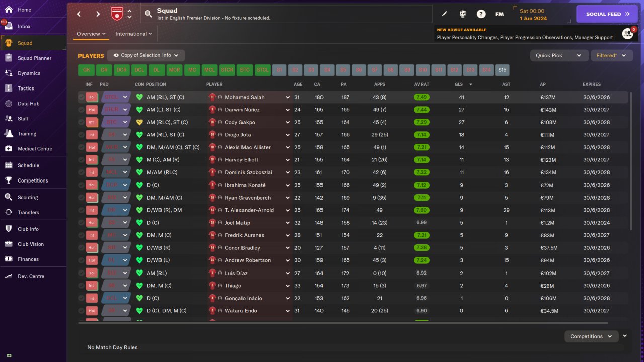Open the Dev. Centre icon
644x362 pixels.
(x=9, y=276)
